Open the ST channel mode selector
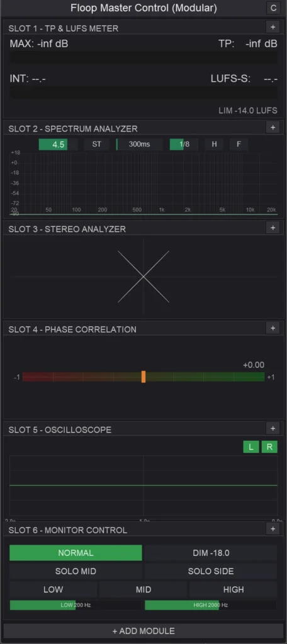The height and width of the screenshot is (644, 287). (97, 145)
